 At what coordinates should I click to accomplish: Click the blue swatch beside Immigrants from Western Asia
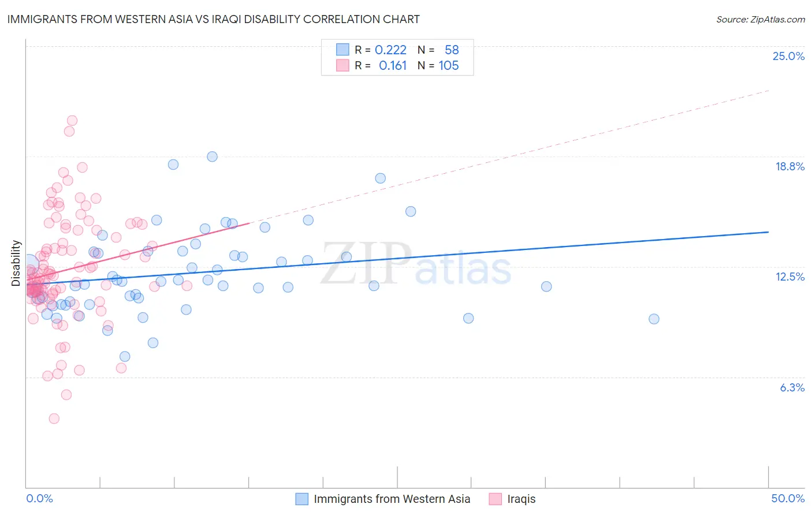301,499
